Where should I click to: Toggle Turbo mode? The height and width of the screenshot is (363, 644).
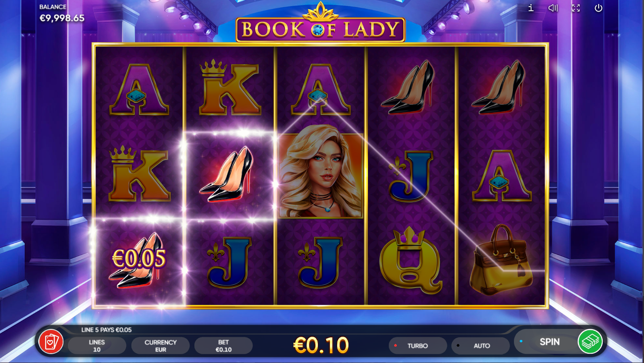(x=418, y=346)
